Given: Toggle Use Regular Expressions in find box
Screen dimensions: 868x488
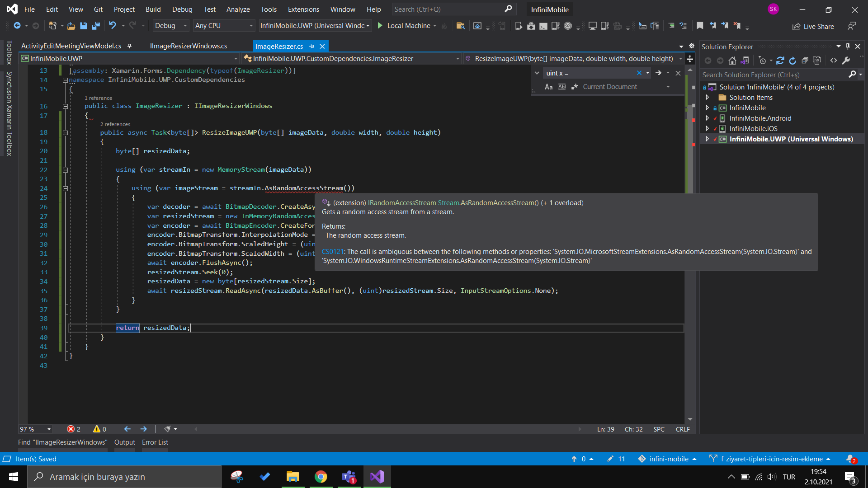Looking at the screenshot, I should coord(575,87).
